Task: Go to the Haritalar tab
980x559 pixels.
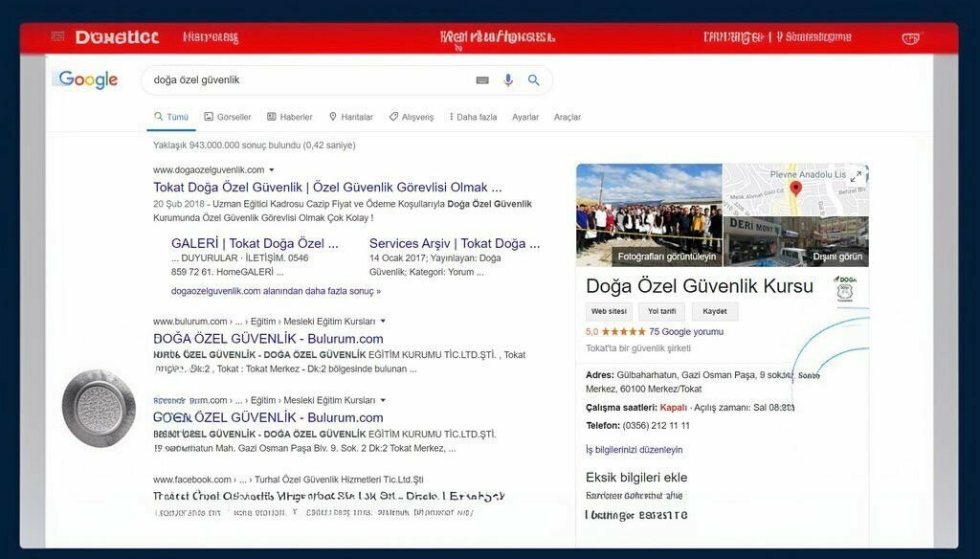Action: 350,117
